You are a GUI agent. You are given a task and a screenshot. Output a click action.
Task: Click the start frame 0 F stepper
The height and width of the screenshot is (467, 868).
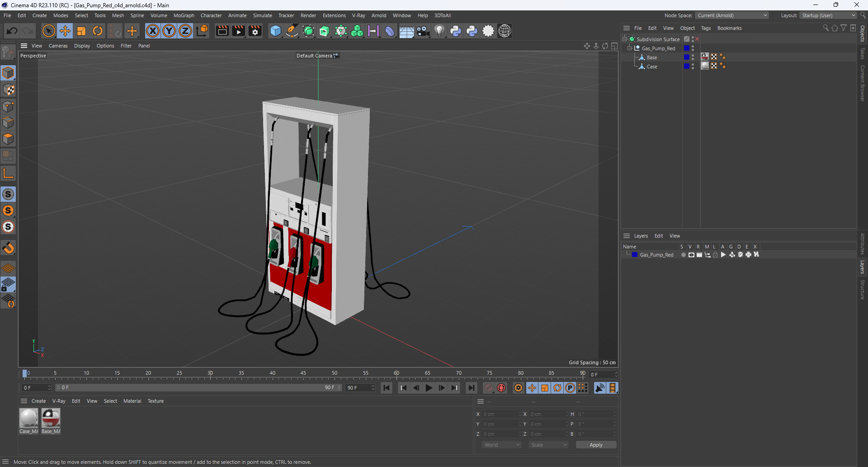click(49, 388)
